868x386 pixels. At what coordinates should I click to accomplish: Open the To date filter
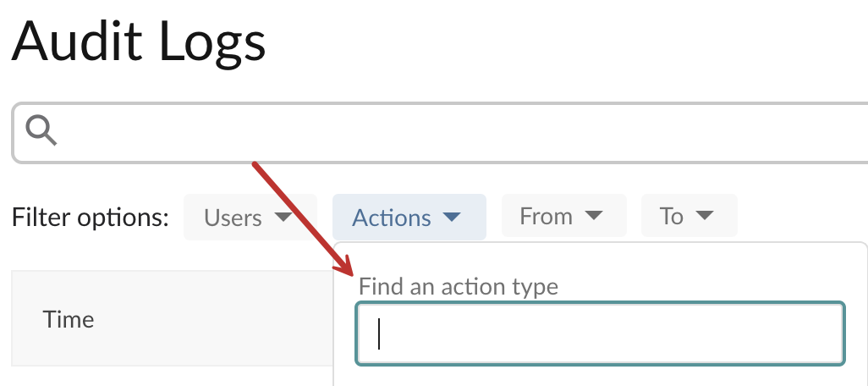tap(689, 215)
